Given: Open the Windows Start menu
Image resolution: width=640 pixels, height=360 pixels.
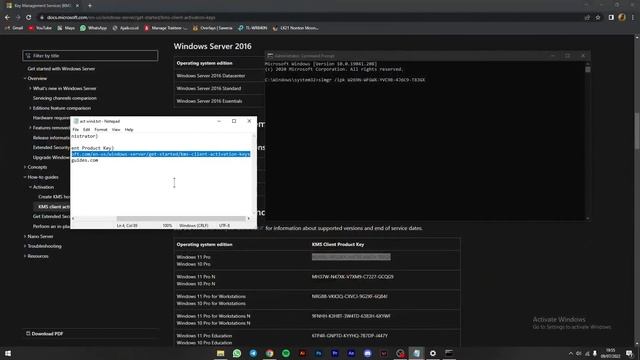Looking at the screenshot, I should tap(8, 353).
